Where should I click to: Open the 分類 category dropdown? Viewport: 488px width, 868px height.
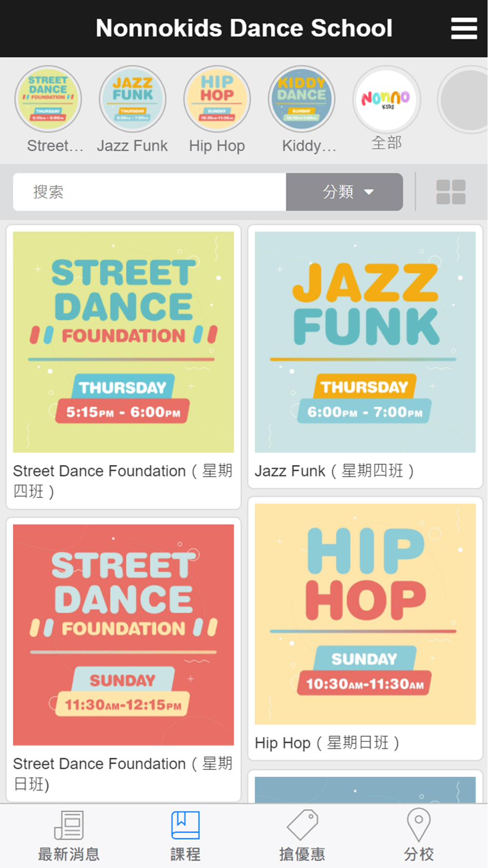[345, 192]
